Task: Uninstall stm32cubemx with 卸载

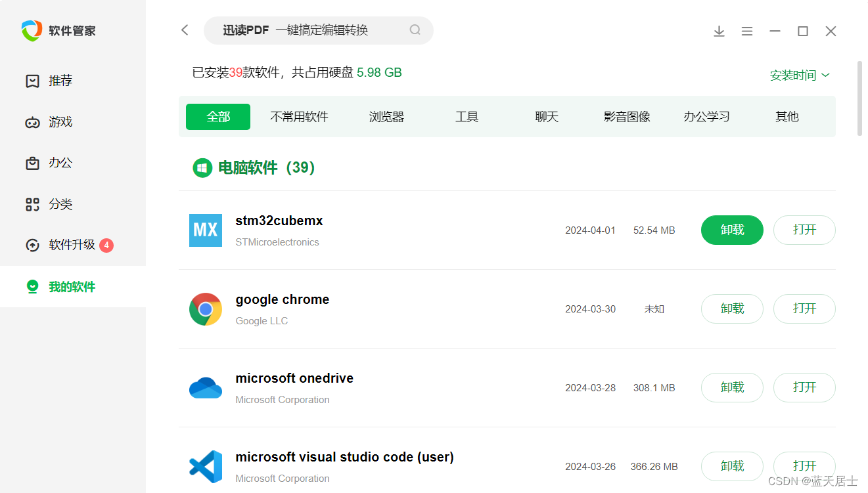Action: tap(732, 230)
